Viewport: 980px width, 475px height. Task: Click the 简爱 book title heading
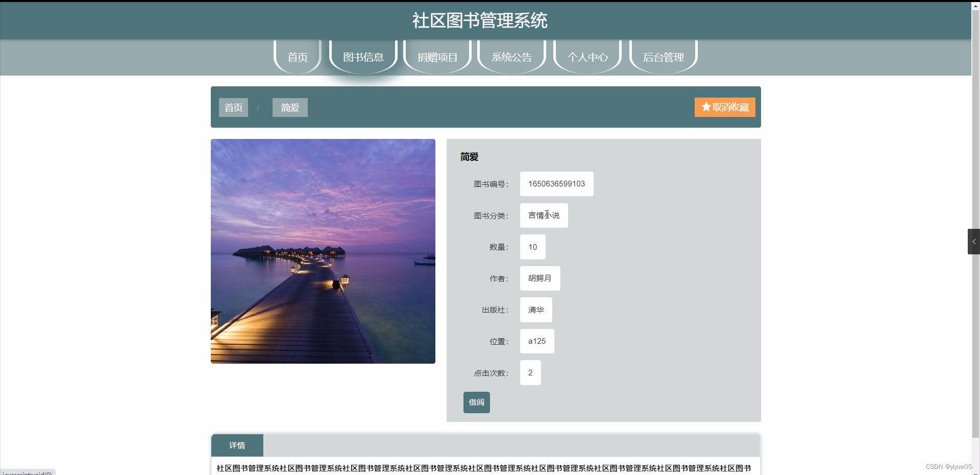pyautogui.click(x=469, y=157)
